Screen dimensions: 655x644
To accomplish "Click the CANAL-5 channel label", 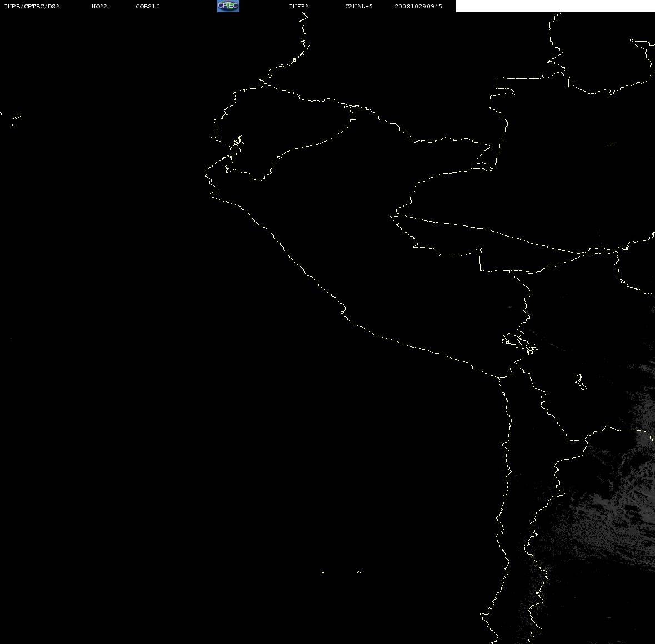I will (359, 6).
